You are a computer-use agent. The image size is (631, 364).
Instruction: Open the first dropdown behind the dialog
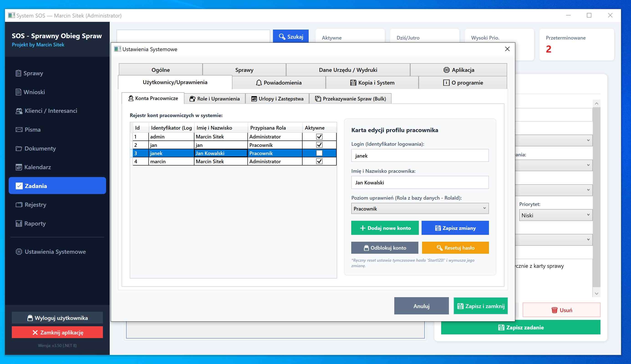pos(554,140)
